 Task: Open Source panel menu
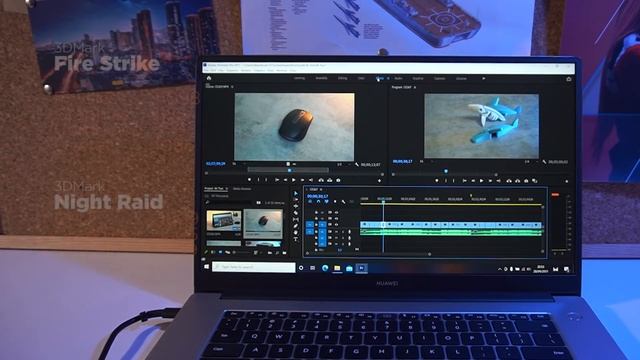click(x=232, y=87)
